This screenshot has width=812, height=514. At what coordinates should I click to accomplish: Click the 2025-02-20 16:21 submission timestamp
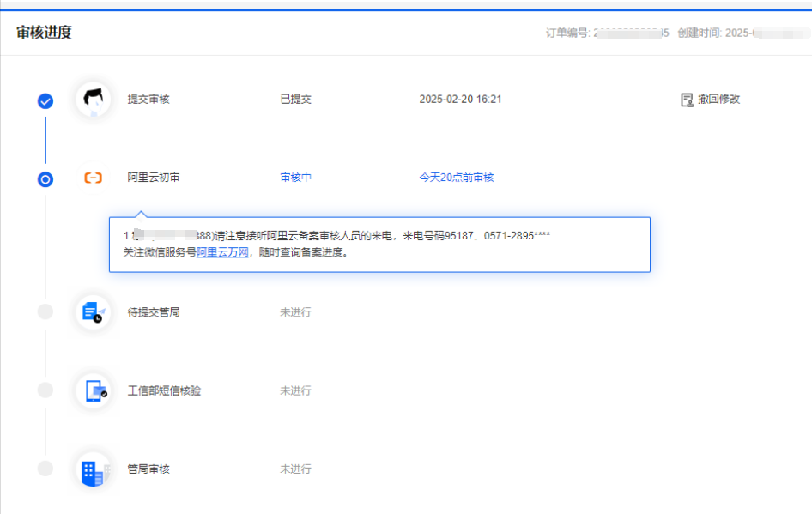tap(460, 100)
